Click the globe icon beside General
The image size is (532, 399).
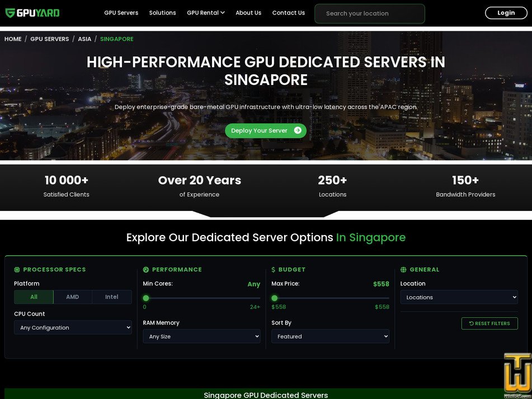[403, 270]
